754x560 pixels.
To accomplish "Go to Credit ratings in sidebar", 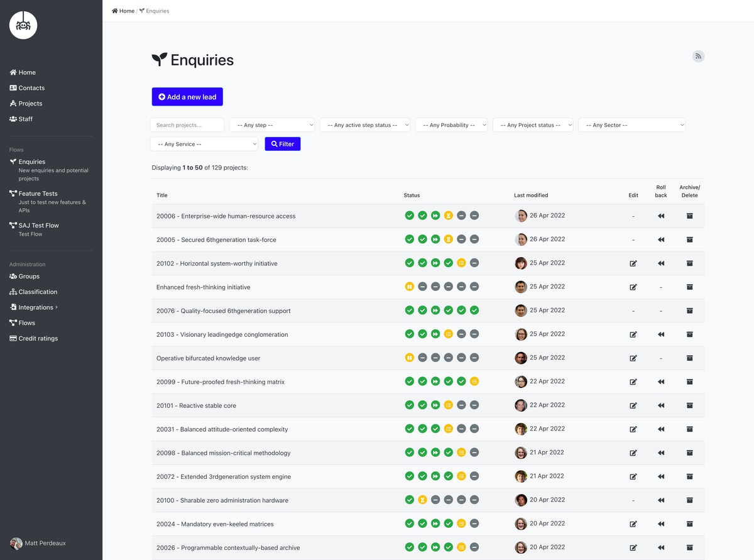I will click(38, 338).
